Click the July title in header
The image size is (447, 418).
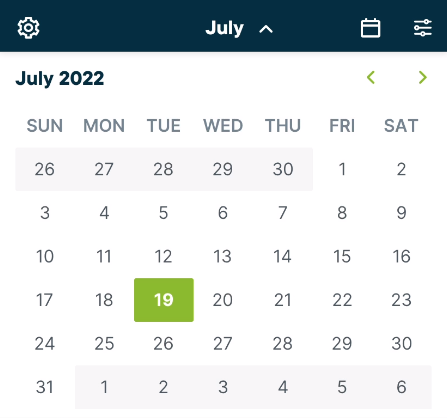tap(224, 28)
